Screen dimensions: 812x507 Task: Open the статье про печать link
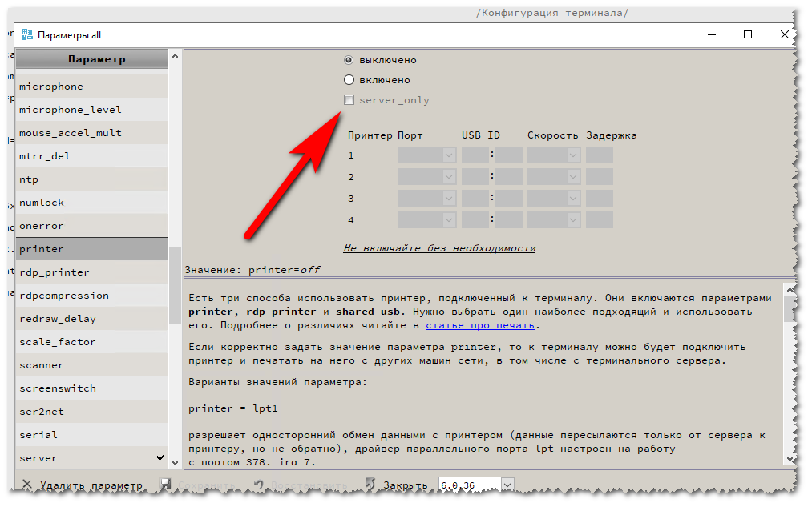coord(480,325)
